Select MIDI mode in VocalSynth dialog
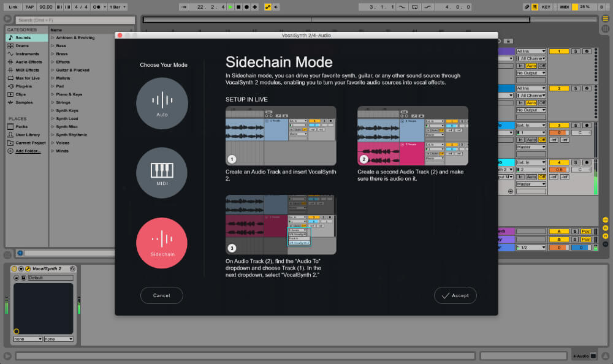Image resolution: width=613 pixels, height=364 pixels. pyautogui.click(x=161, y=173)
